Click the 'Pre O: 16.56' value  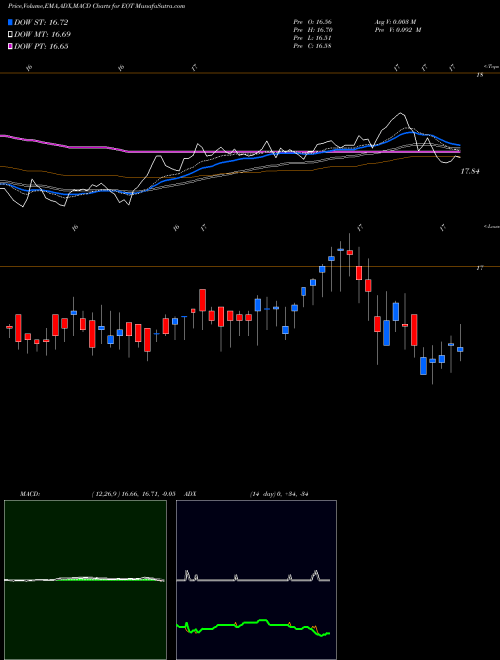click(312, 21)
